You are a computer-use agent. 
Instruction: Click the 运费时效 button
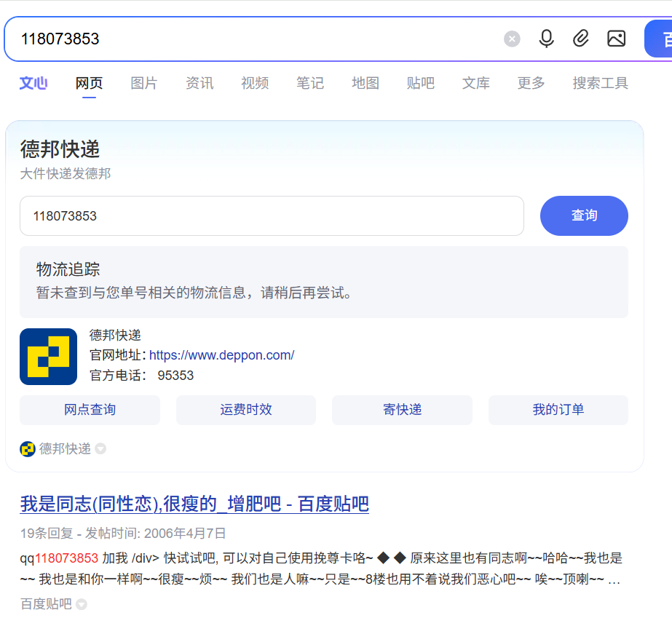246,410
